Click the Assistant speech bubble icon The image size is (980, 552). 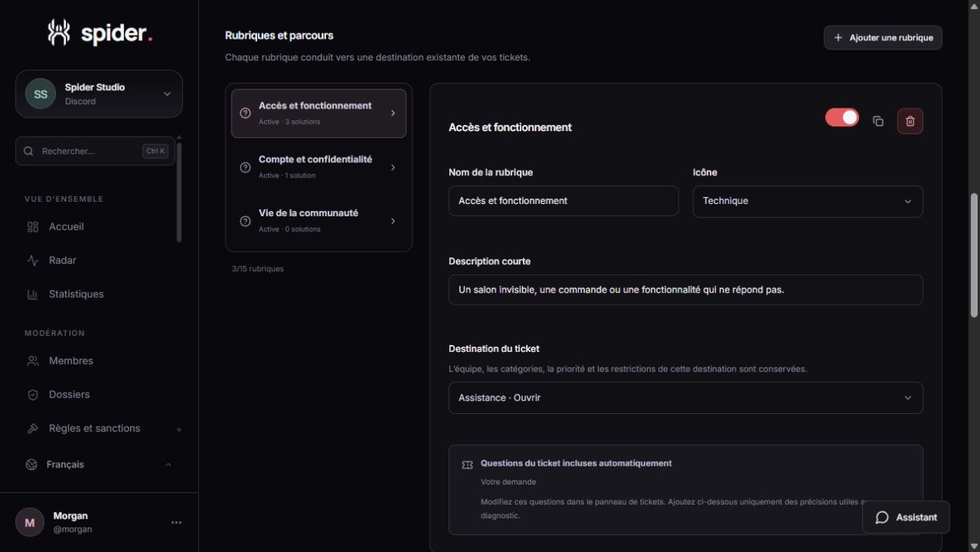click(882, 517)
